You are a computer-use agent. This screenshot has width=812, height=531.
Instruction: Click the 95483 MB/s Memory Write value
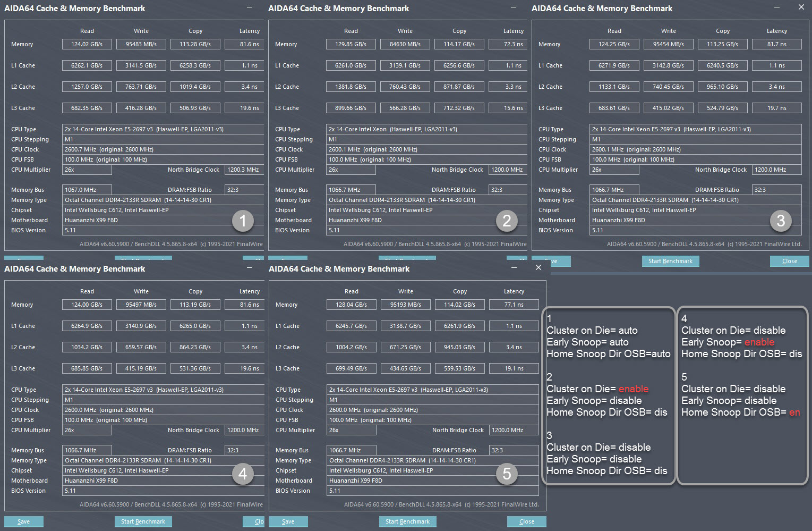[141, 44]
